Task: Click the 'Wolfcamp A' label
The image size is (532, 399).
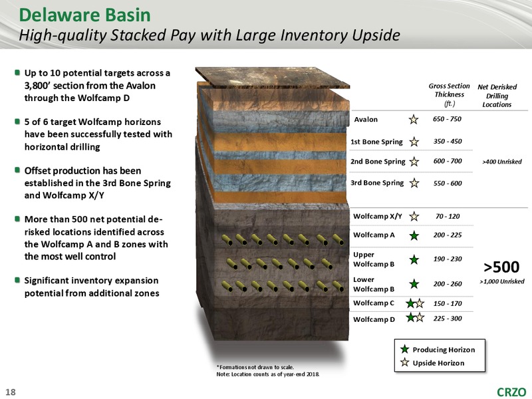Action: [x=374, y=235]
